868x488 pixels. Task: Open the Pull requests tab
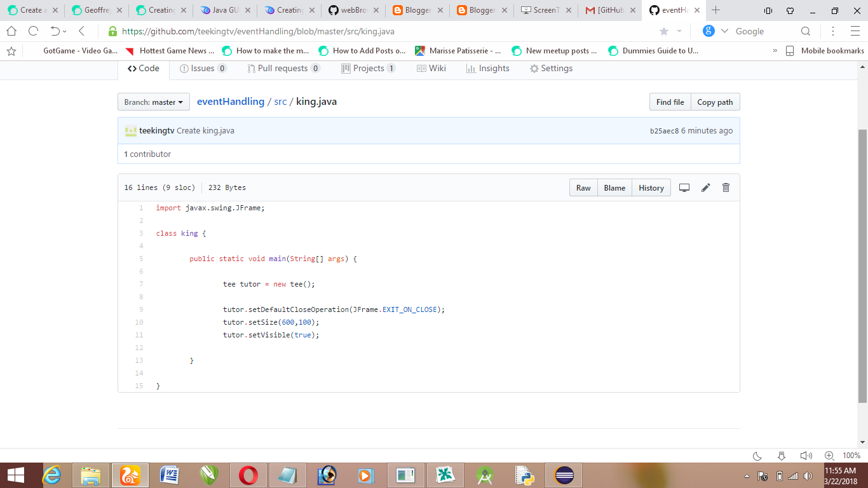tap(283, 68)
